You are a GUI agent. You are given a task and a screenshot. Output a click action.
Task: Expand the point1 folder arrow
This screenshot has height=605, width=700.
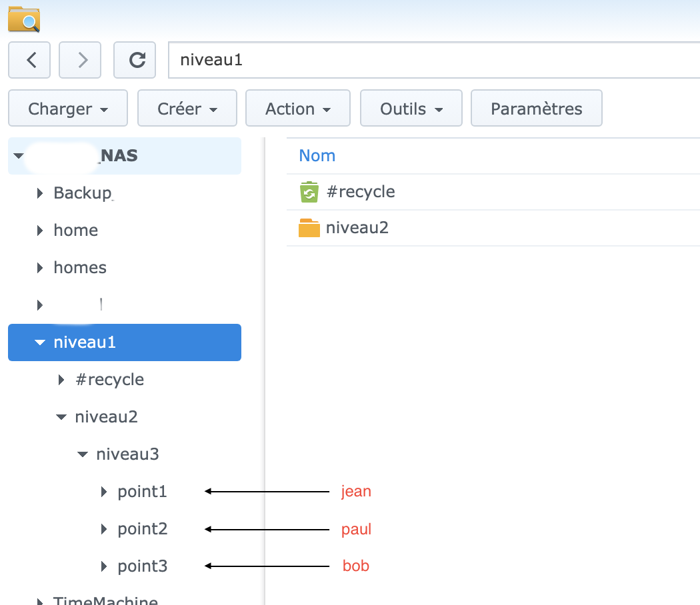tap(103, 492)
